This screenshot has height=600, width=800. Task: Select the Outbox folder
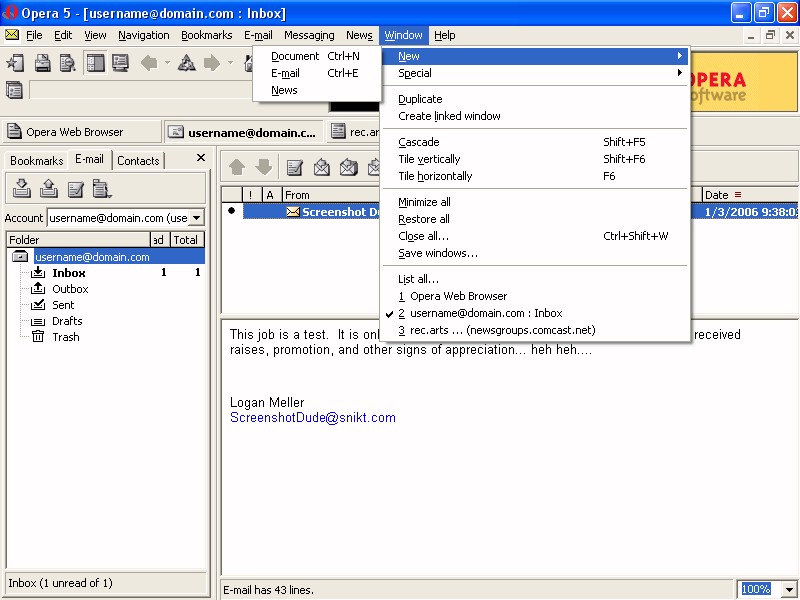coord(70,289)
